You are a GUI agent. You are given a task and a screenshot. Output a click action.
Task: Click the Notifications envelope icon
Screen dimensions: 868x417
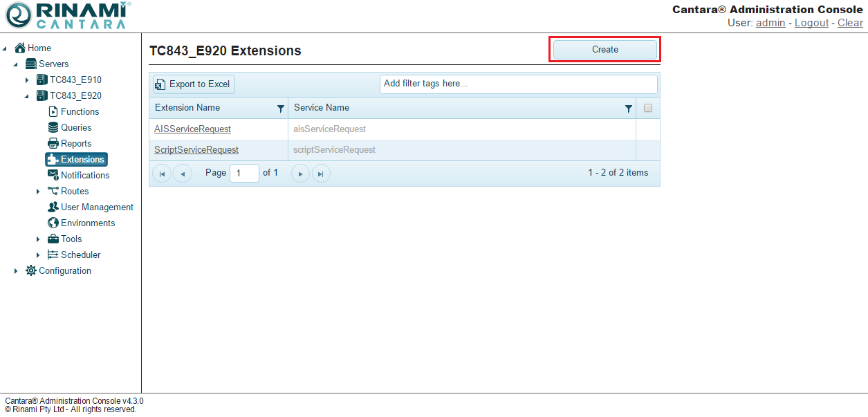(x=53, y=175)
